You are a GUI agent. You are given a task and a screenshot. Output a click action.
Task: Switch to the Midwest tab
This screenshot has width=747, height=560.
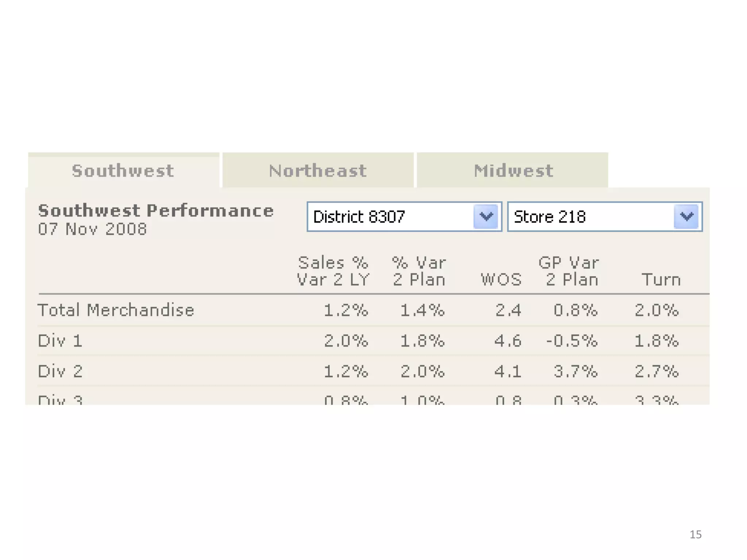[x=513, y=171]
